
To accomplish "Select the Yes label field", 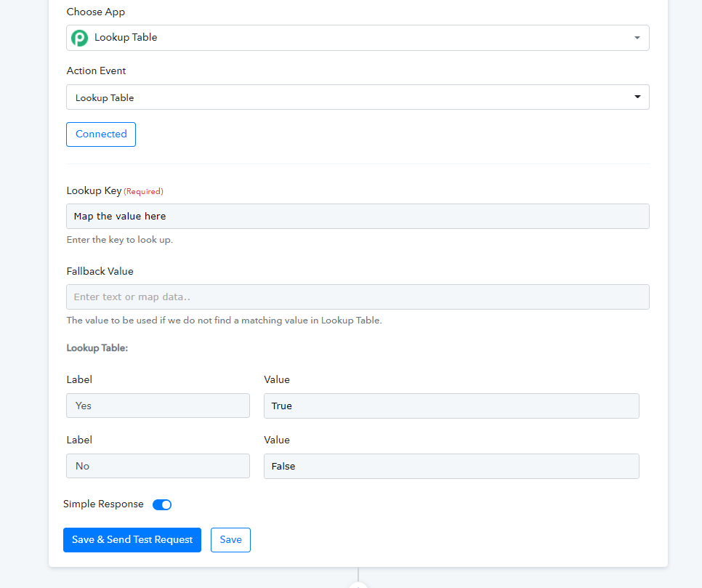I will pyautogui.click(x=158, y=406).
